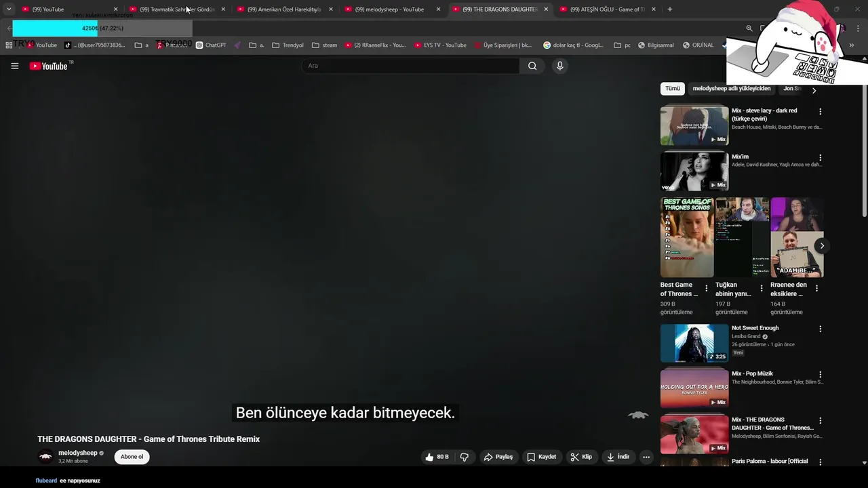Play Best Game of Thrones Songs short
868x488 pixels.
tap(687, 237)
